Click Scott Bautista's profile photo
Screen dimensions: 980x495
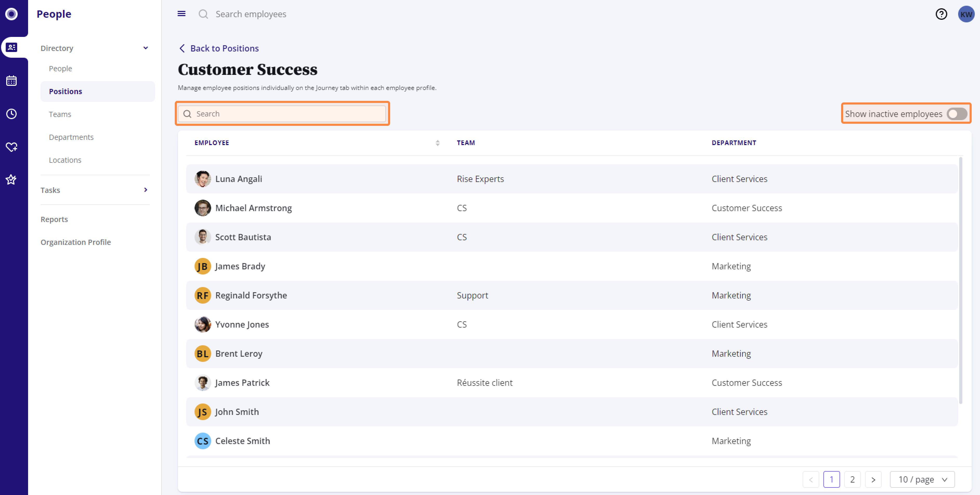pyautogui.click(x=202, y=237)
